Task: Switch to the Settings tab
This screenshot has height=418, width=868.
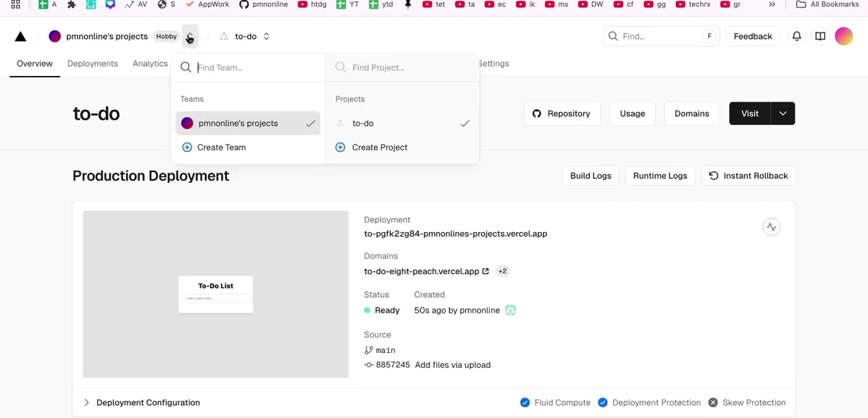Action: 493,63
